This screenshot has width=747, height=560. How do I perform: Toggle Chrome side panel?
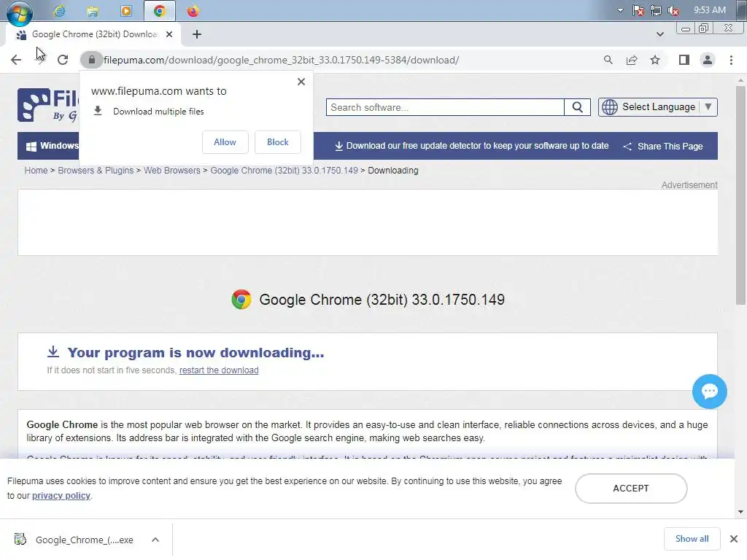pos(684,60)
